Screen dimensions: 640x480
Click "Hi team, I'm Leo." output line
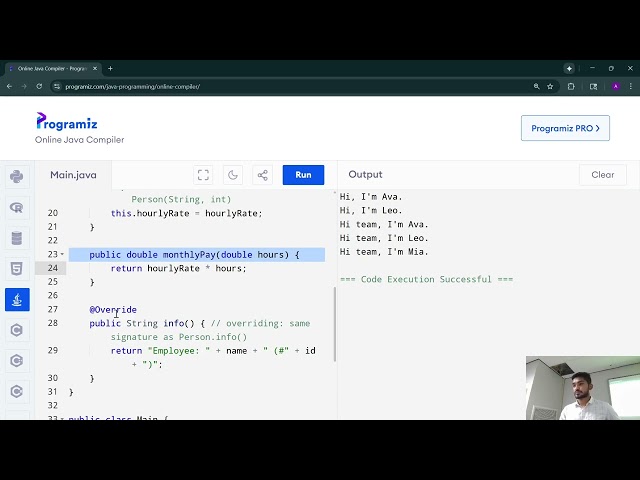click(384, 238)
